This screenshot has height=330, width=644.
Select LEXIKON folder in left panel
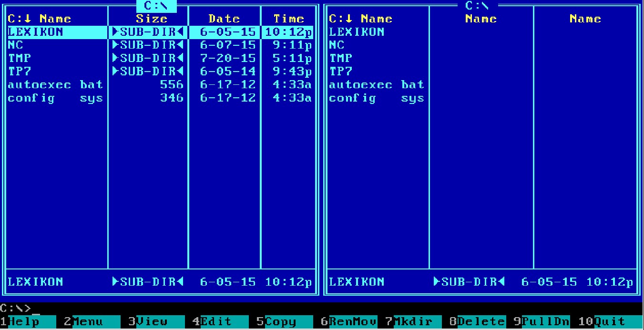36,32
